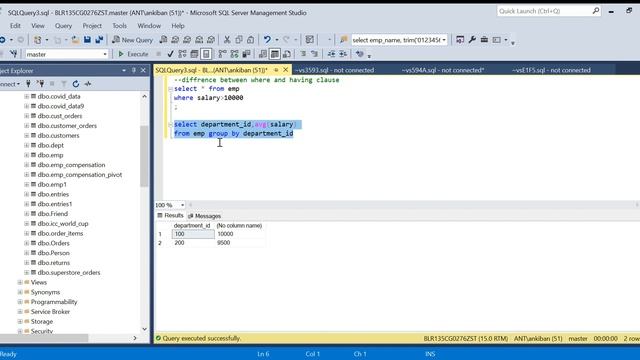Open the Query menu

[63, 26]
